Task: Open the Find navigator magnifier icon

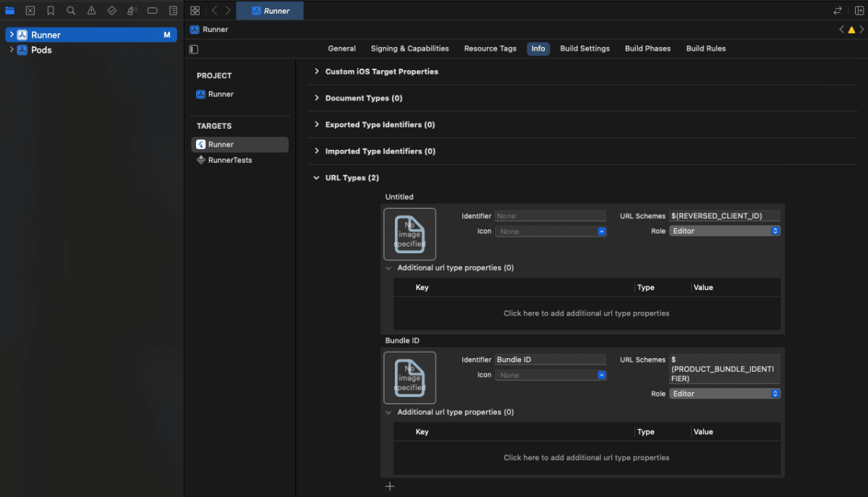Action: click(71, 11)
